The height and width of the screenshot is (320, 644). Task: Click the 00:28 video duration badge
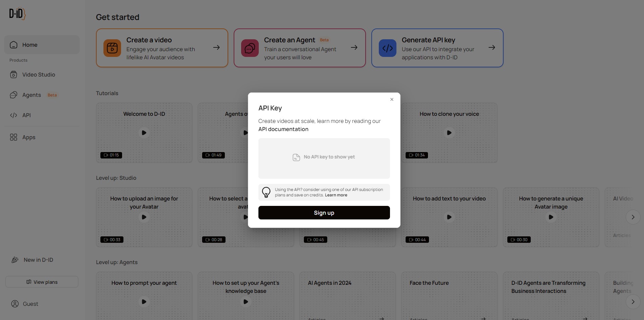click(214, 240)
